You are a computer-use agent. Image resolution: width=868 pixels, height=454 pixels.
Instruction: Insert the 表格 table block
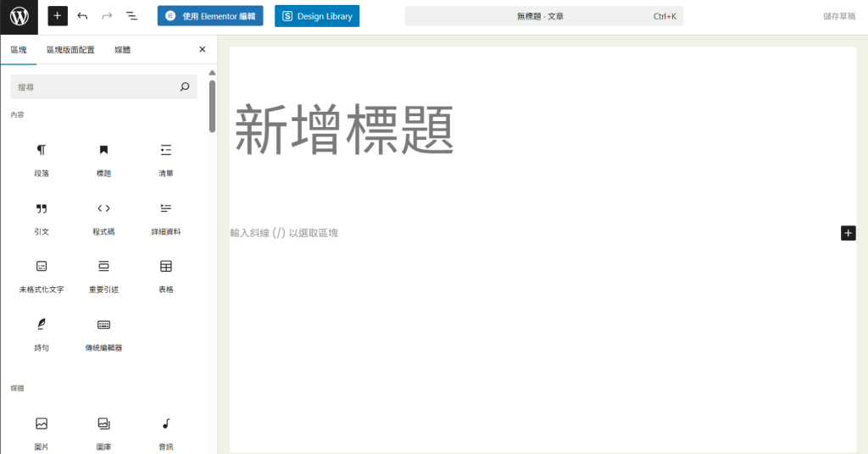pos(166,275)
